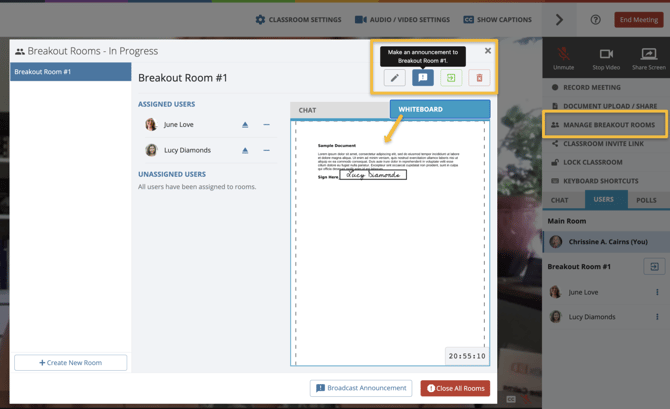Screen dimensions: 670x409
Task: Open three-dot options for Lucy Diamonds in sidebar
Action: click(657, 317)
